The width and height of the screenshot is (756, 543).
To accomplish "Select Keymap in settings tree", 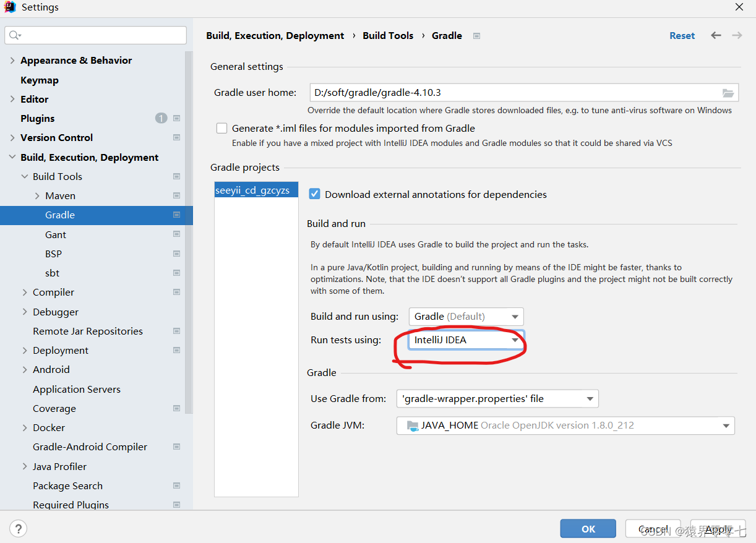I will point(40,80).
